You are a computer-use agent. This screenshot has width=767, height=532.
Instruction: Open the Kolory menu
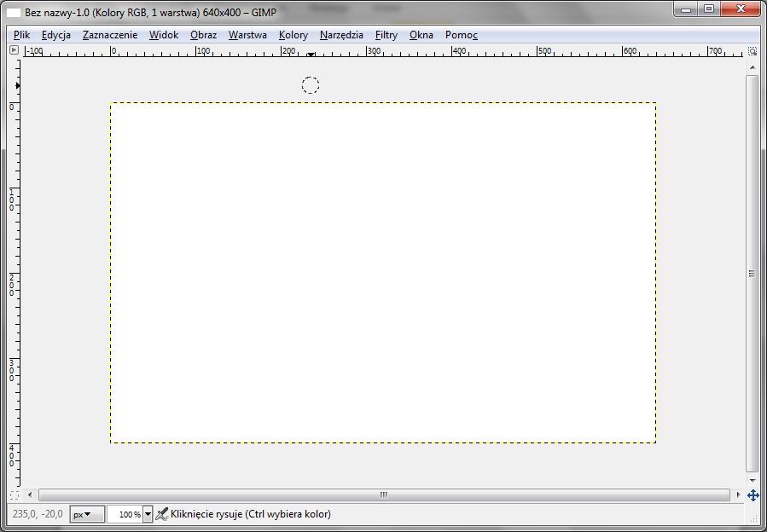point(293,35)
